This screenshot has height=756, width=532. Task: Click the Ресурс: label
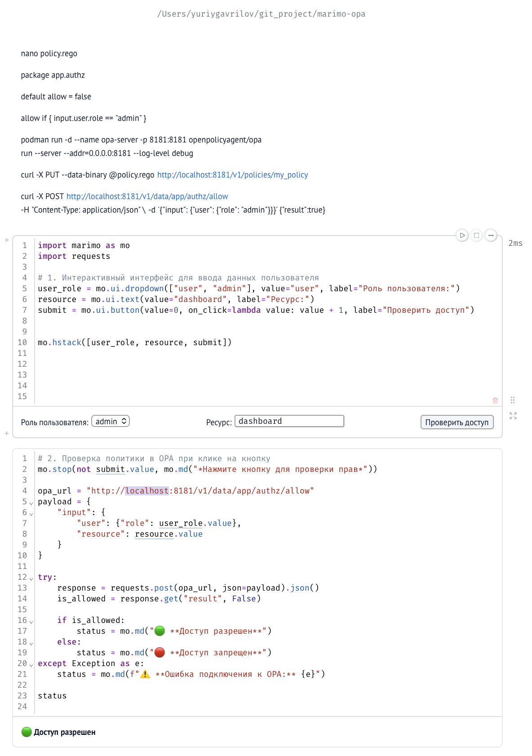(219, 422)
